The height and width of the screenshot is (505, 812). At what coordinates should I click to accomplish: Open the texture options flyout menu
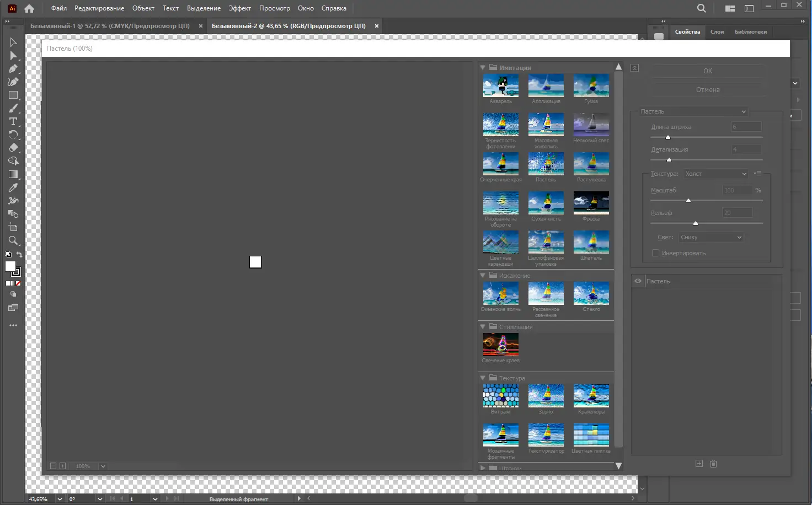click(758, 174)
